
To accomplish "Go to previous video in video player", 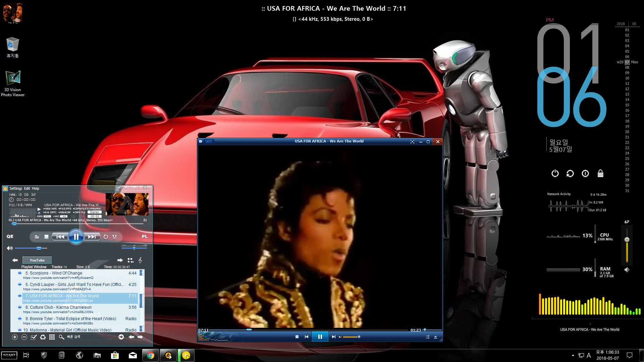I will pyautogui.click(x=306, y=337).
